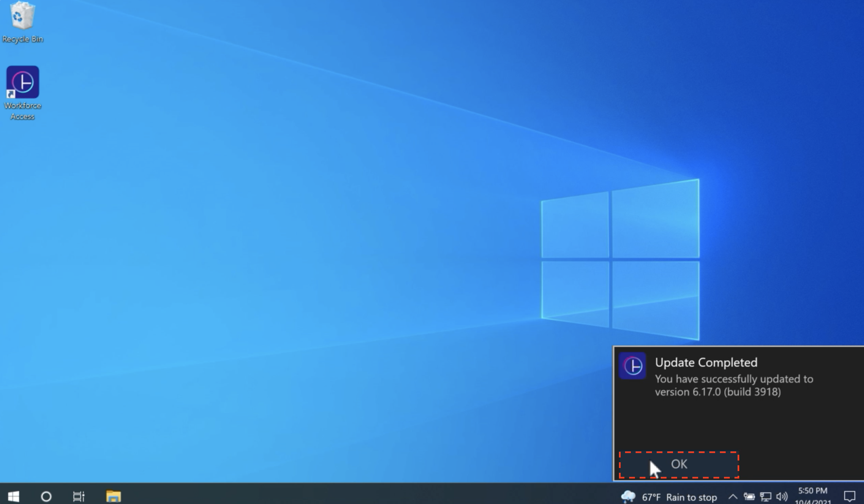Click the rainy weather cloud icon
The width and height of the screenshot is (864, 504).
[x=628, y=497]
